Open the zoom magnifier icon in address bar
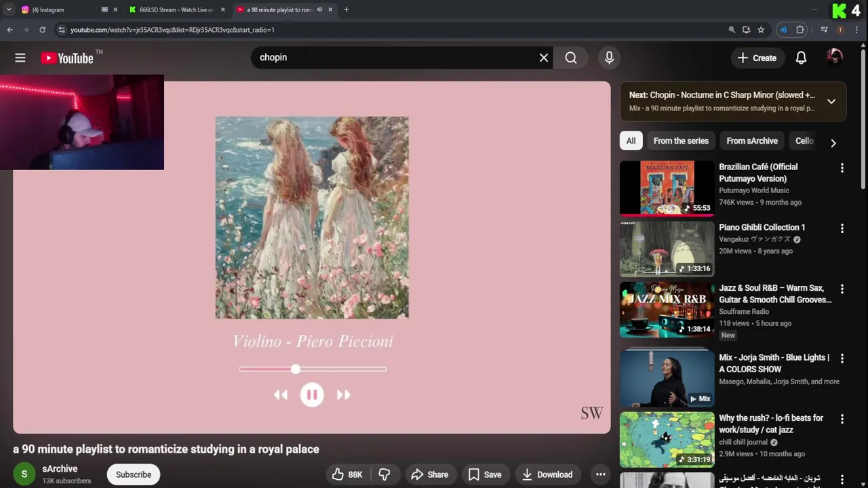Viewport: 868px width, 488px height. pos(732,30)
